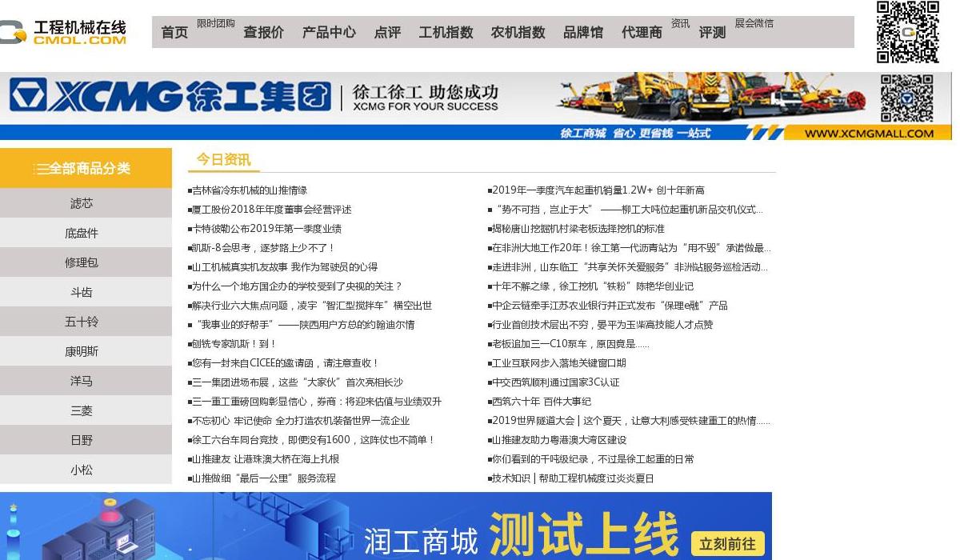Select the 滤芯 category

pyautogui.click(x=86, y=203)
